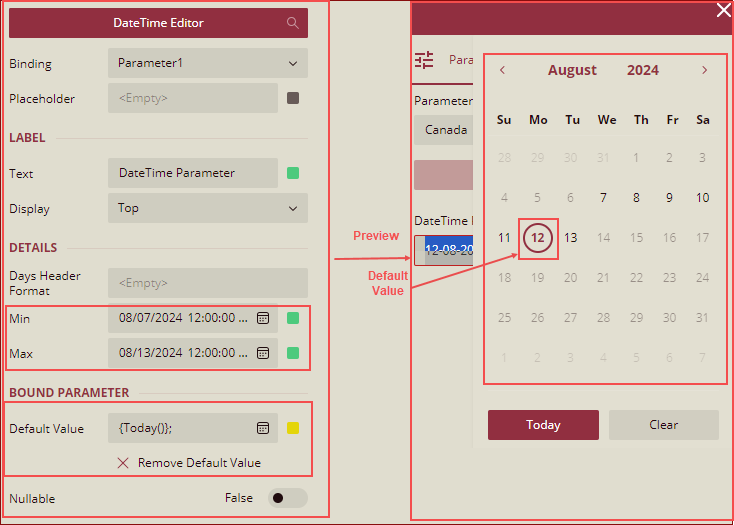Click Remove Default Value link

[199, 463]
